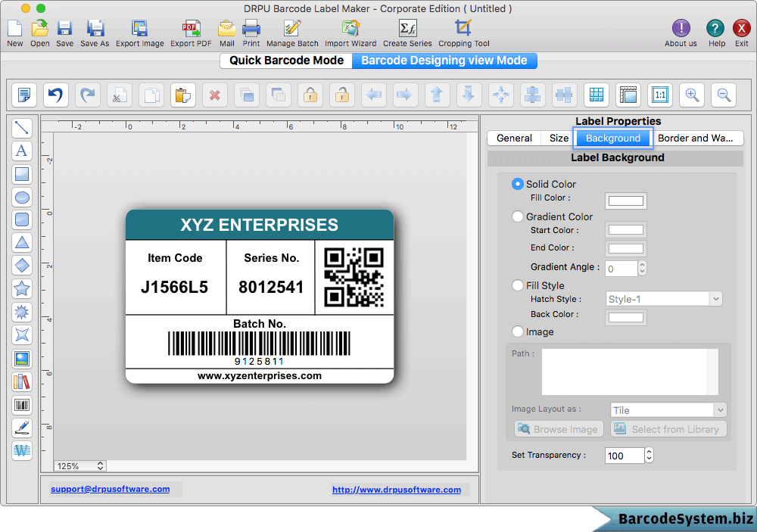Click the 1:1 actual size icon
Image resolution: width=757 pixels, height=532 pixels.
pos(660,95)
